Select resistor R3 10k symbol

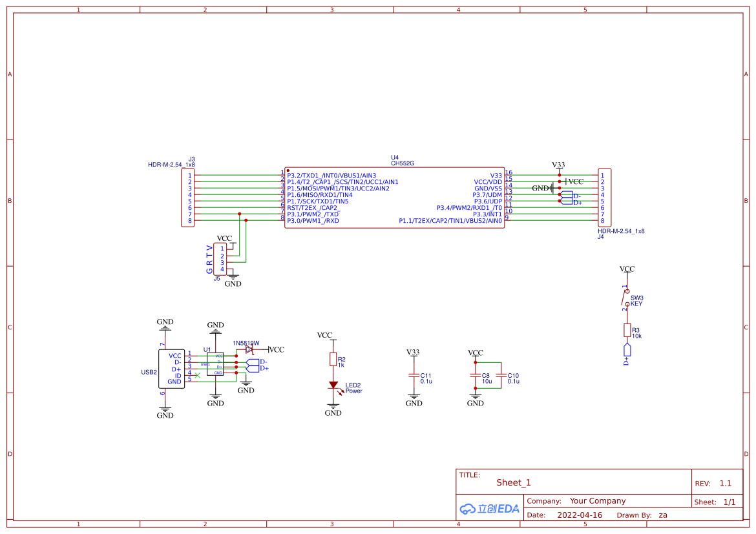(627, 331)
